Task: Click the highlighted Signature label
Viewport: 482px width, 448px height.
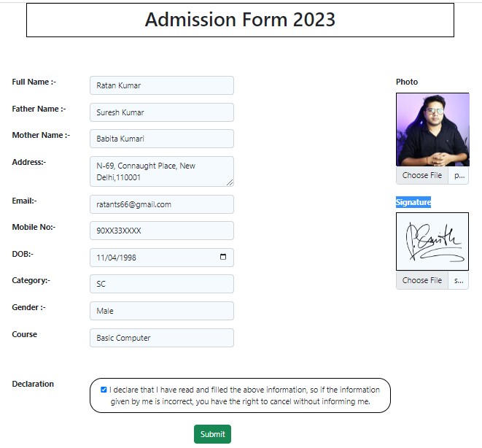Action: 413,202
